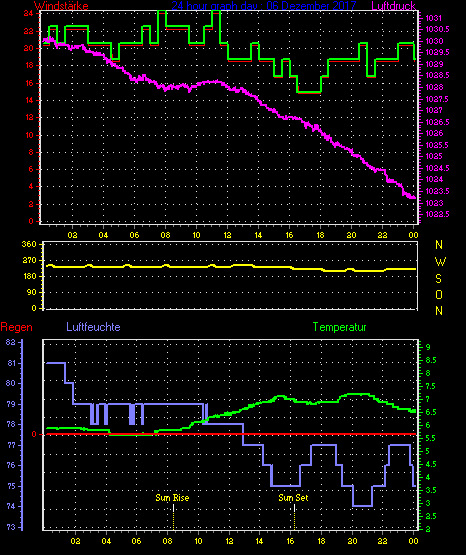Click hour label 20 under the bottom chart

[352, 541]
